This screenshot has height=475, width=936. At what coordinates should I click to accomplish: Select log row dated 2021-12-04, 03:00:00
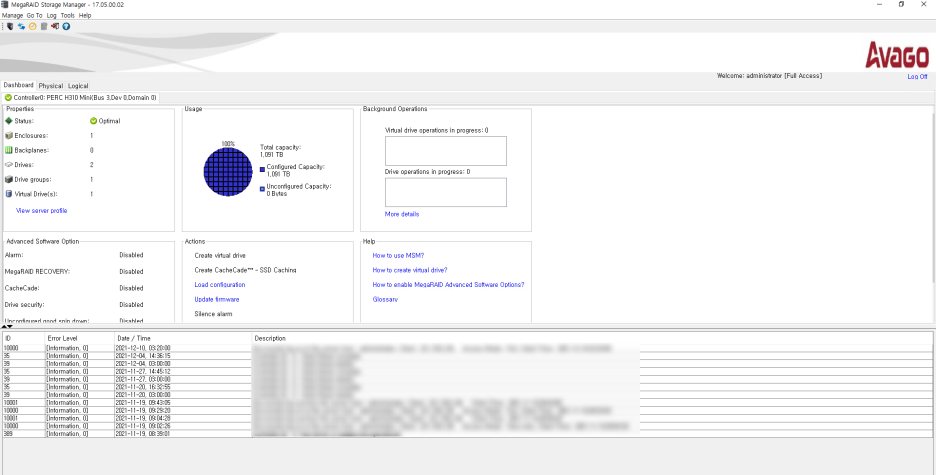click(468, 363)
